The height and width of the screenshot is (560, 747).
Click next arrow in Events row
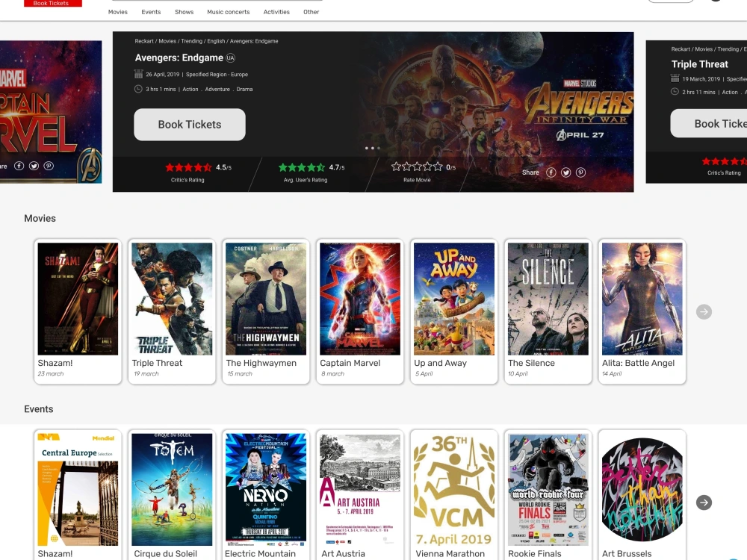[x=704, y=503]
